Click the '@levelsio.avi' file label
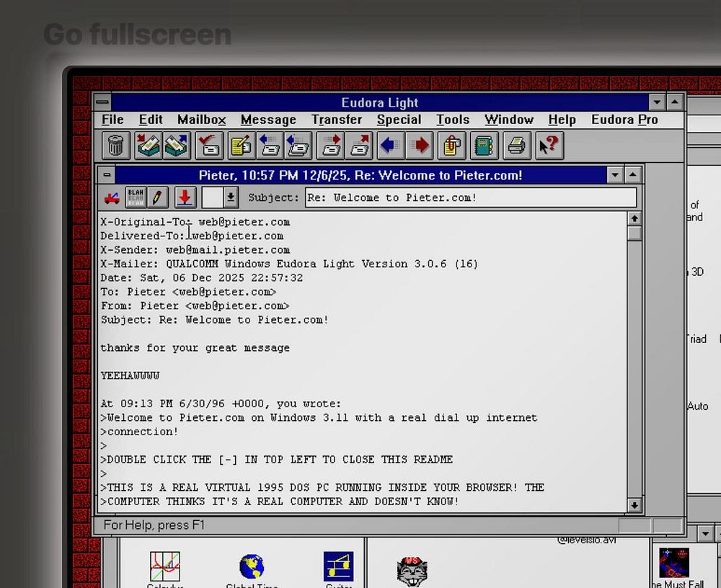 [586, 540]
